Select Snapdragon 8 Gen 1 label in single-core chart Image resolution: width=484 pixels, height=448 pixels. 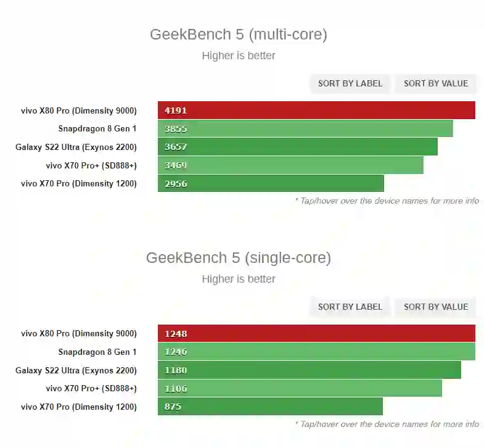tap(97, 352)
